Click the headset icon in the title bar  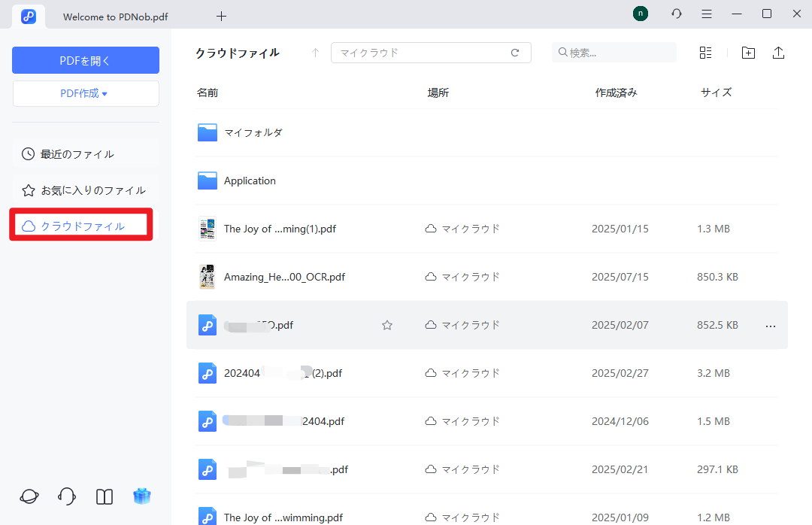click(676, 14)
